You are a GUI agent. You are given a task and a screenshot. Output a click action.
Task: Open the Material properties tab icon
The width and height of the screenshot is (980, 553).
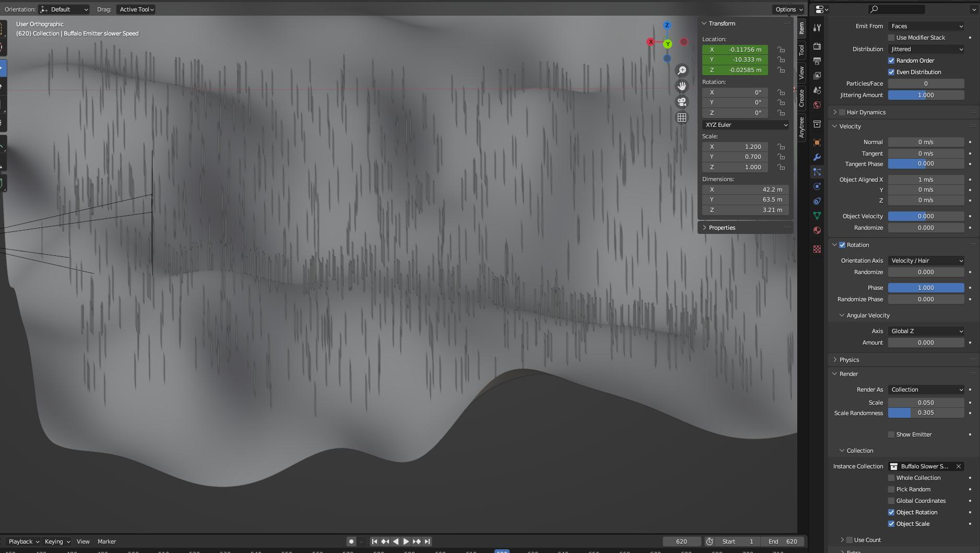click(x=817, y=230)
